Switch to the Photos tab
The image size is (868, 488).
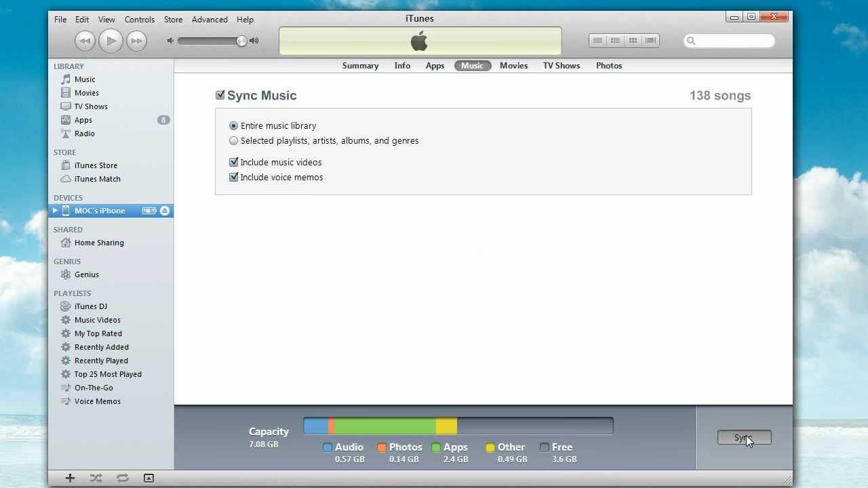[x=609, y=66]
